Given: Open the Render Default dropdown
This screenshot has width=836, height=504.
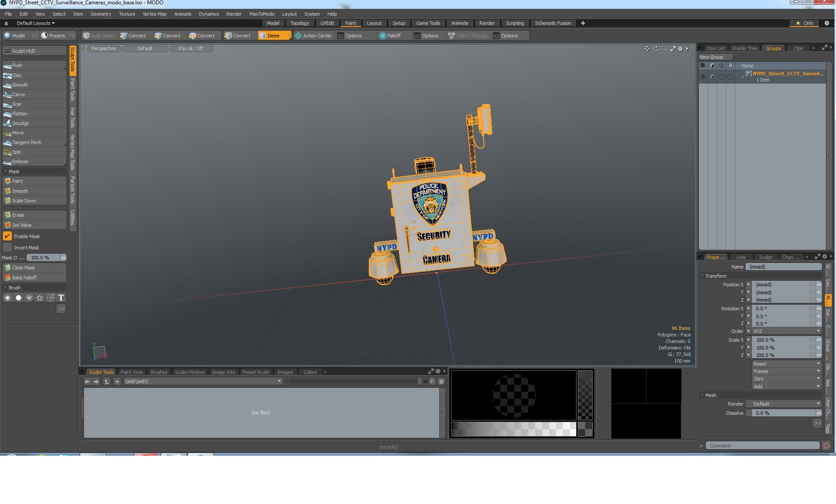Looking at the screenshot, I should 786,404.
